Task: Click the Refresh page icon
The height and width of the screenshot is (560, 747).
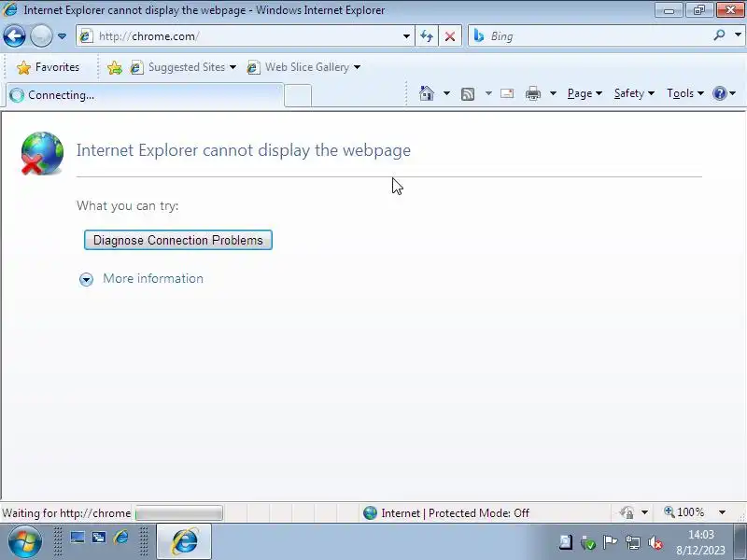Action: pyautogui.click(x=427, y=36)
